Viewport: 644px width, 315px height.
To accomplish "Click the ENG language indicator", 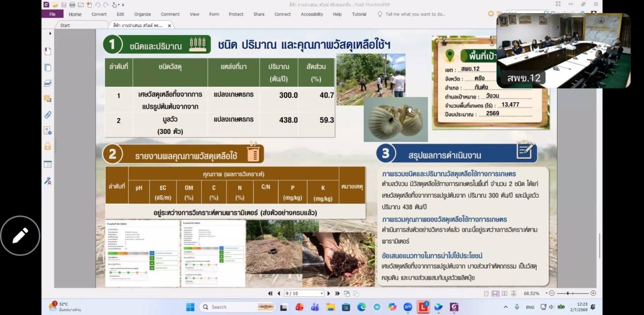I will coord(530,307).
